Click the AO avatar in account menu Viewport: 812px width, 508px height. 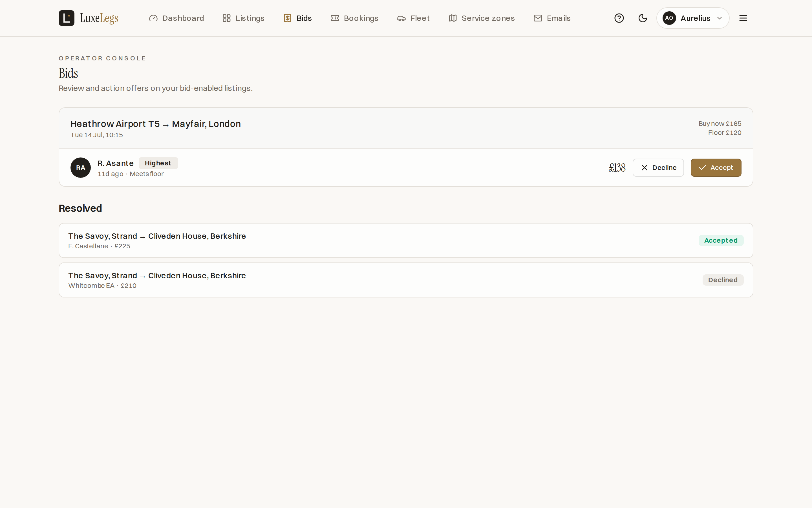669,18
